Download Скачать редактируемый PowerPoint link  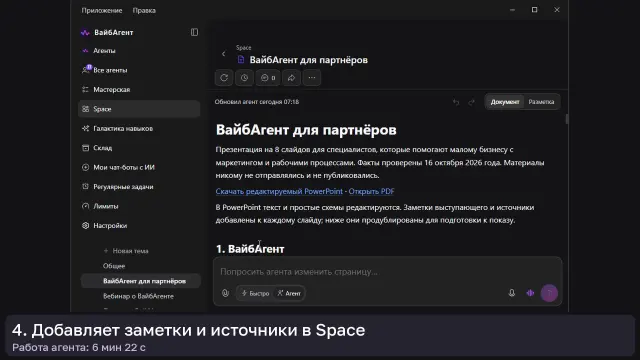279,191
